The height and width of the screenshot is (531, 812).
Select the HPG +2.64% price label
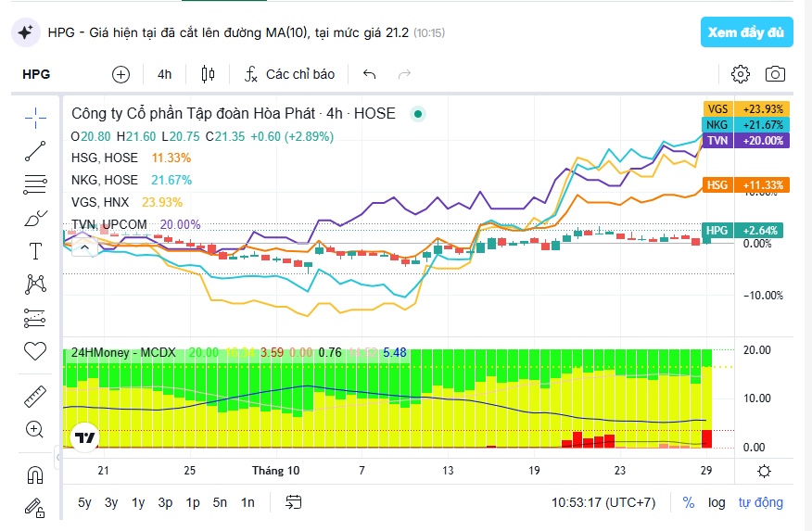pos(742,231)
